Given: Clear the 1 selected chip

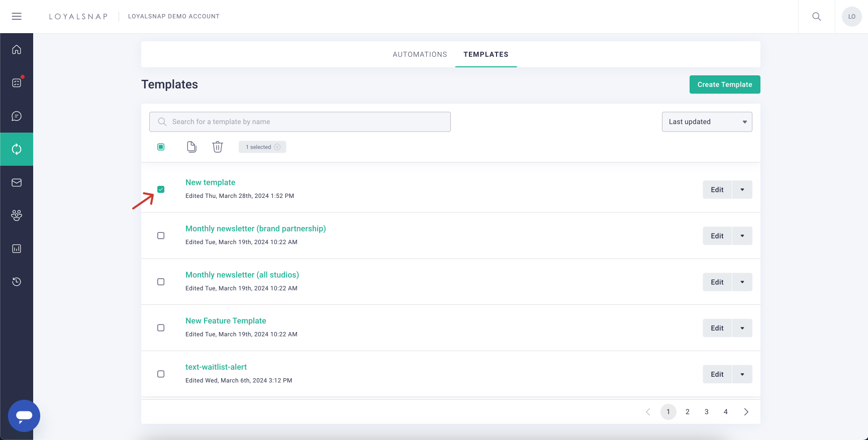Looking at the screenshot, I should [x=277, y=147].
